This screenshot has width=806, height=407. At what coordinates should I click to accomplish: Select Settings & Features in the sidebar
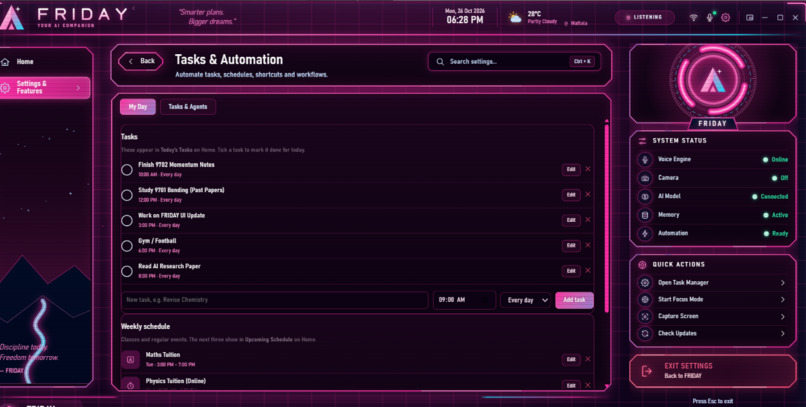pyautogui.click(x=45, y=88)
